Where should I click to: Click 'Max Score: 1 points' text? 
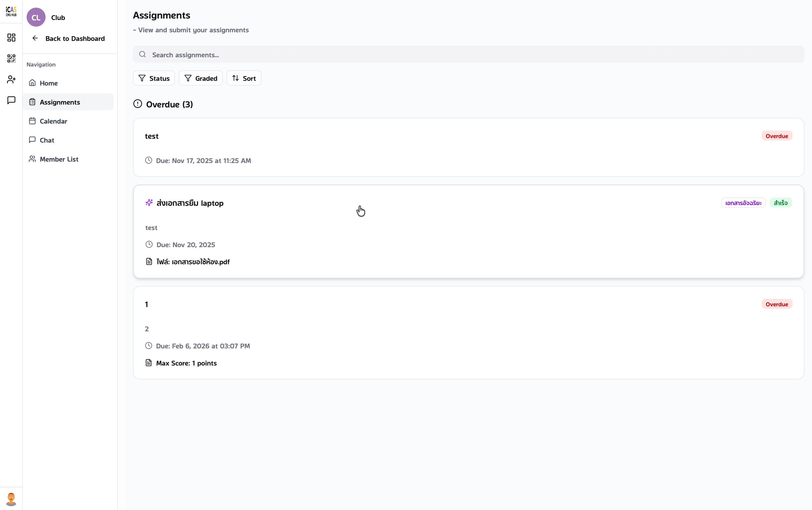(186, 363)
